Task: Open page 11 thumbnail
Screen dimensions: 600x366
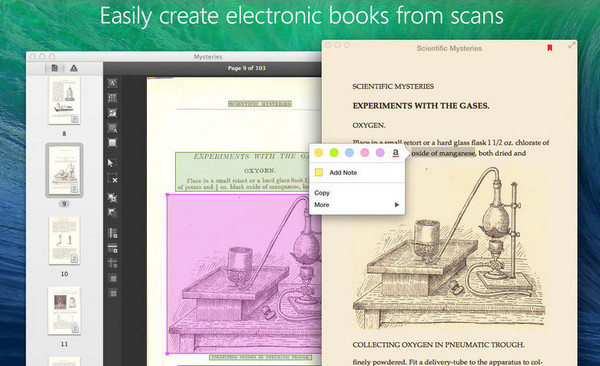Action: point(64,310)
